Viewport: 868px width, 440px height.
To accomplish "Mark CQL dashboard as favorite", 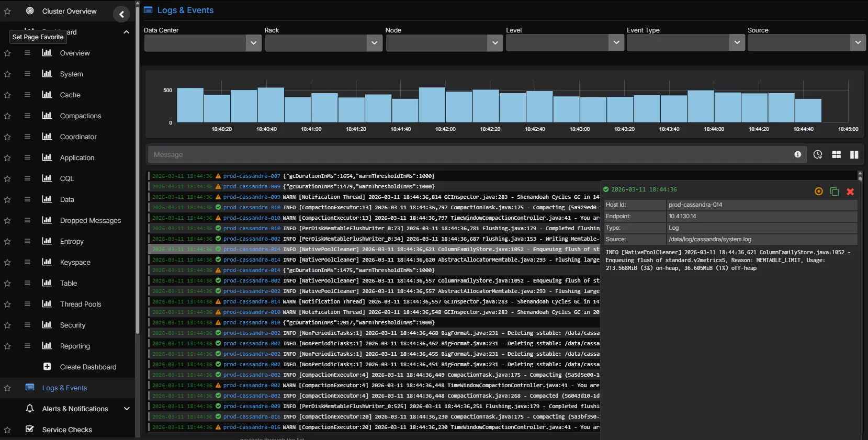I will (7, 178).
